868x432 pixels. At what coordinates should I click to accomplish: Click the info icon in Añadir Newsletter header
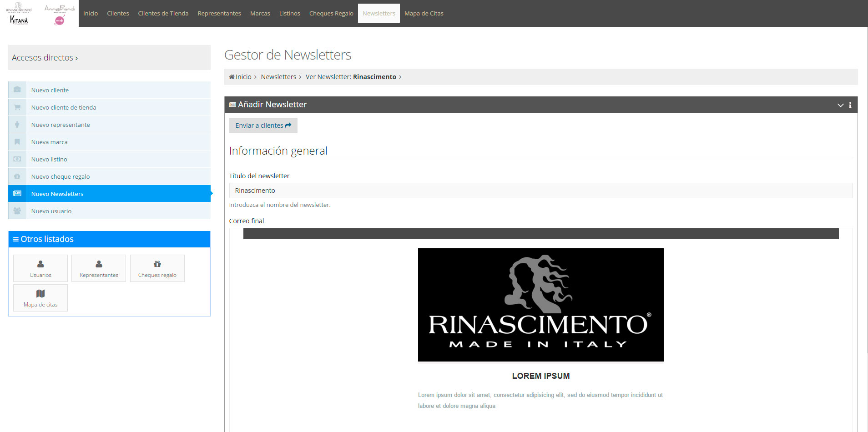pyautogui.click(x=850, y=105)
